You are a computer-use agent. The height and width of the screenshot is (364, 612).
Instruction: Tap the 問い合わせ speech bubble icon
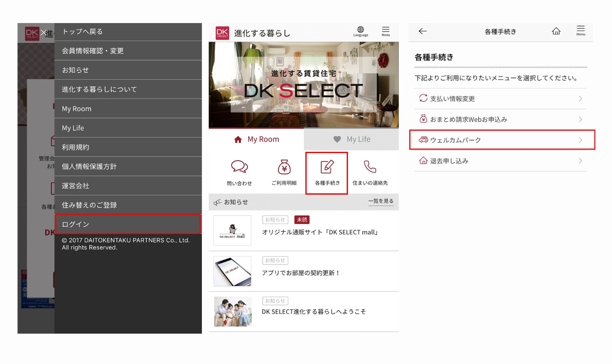239,167
